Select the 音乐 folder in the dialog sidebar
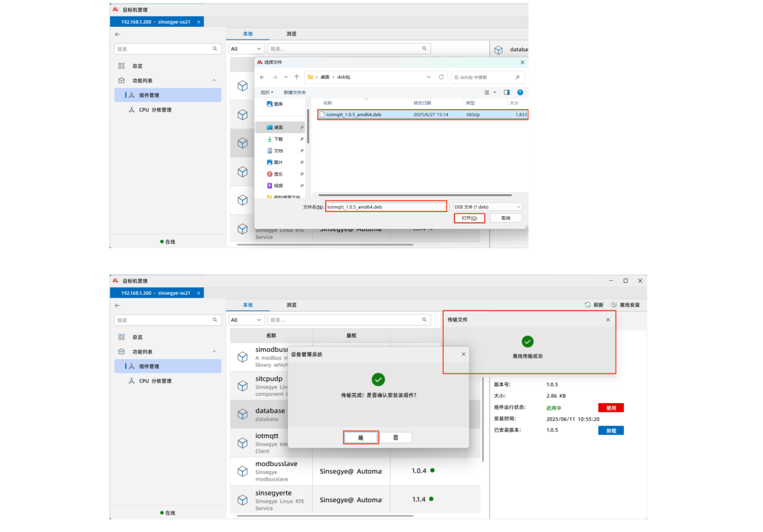This screenshot has height=532, width=763. click(278, 174)
